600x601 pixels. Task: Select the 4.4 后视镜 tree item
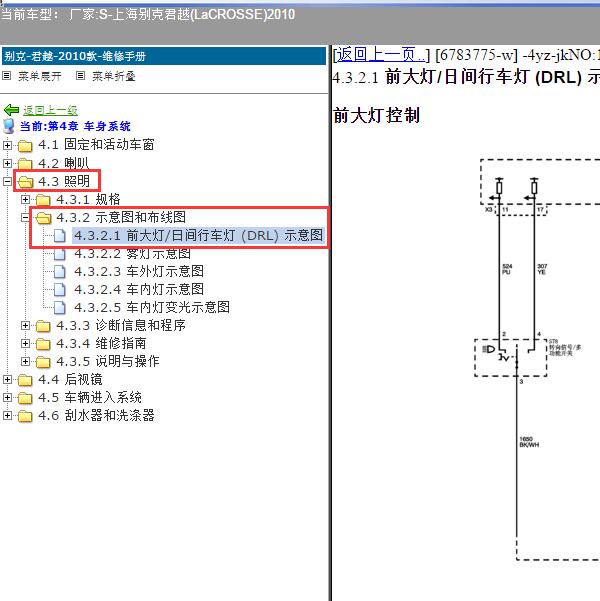pos(71,379)
